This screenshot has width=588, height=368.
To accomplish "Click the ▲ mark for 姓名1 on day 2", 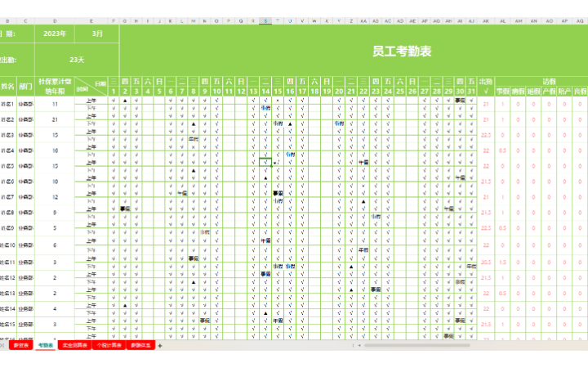I will tap(125, 101).
